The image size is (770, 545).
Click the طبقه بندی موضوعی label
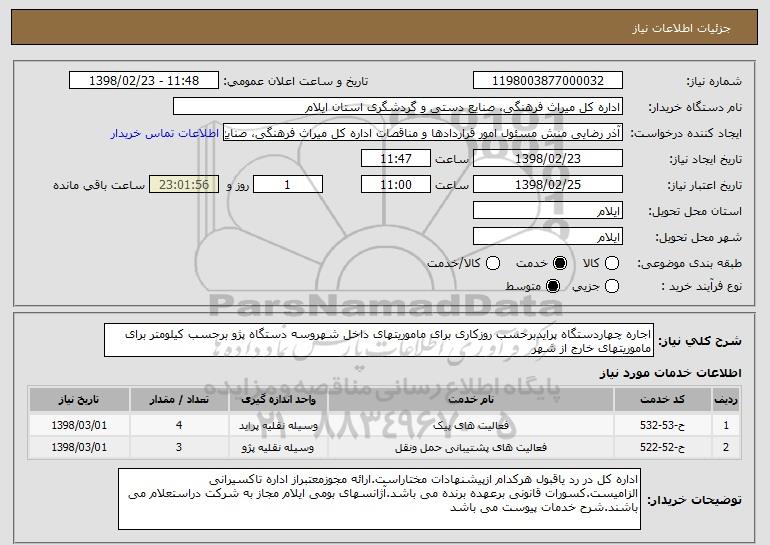click(x=689, y=264)
